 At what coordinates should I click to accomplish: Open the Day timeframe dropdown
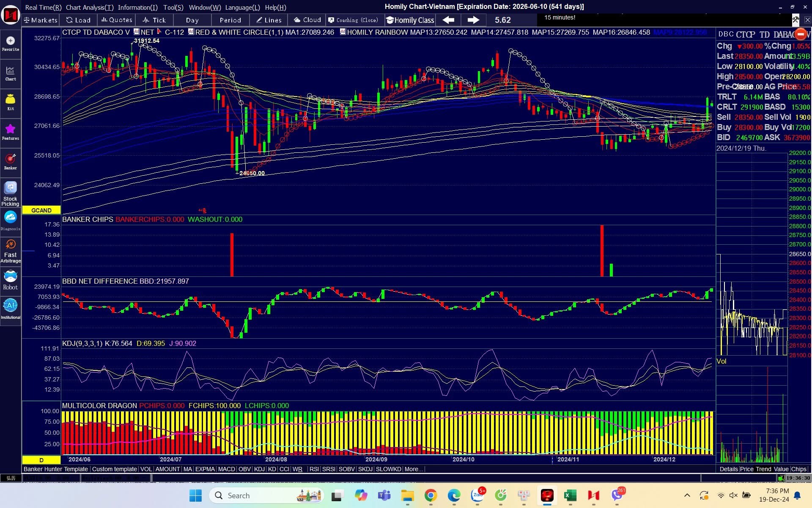[192, 20]
